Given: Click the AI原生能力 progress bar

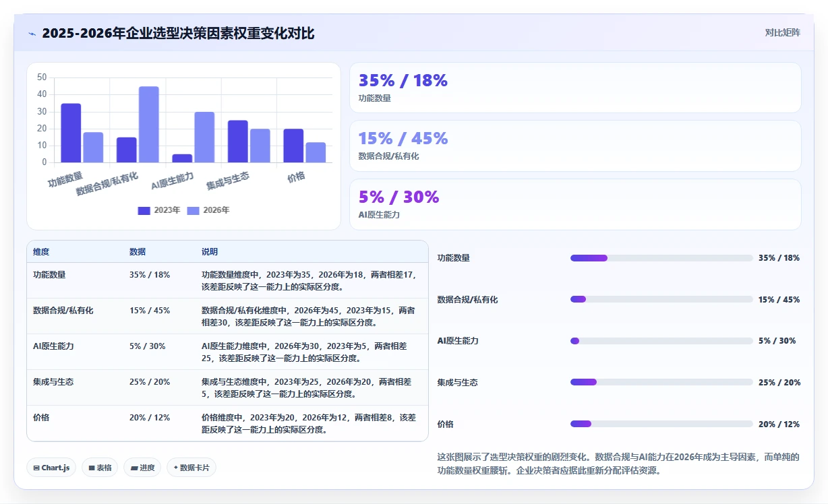Looking at the screenshot, I should (661, 341).
